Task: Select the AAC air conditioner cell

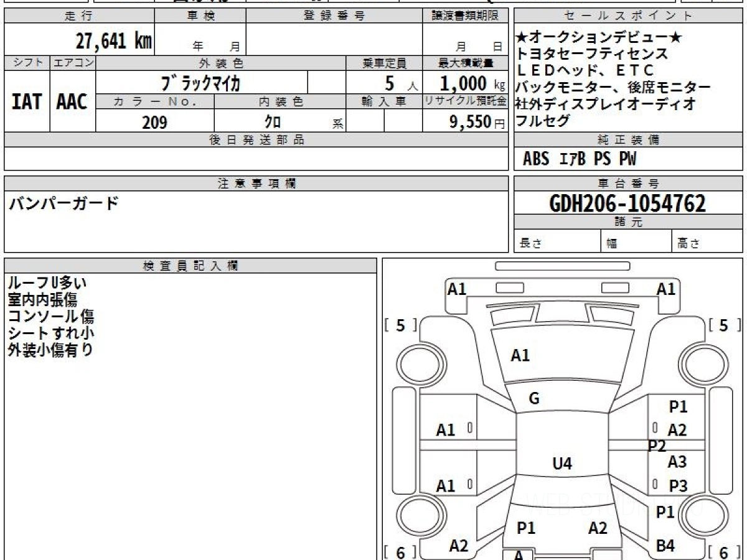Action: point(72,102)
